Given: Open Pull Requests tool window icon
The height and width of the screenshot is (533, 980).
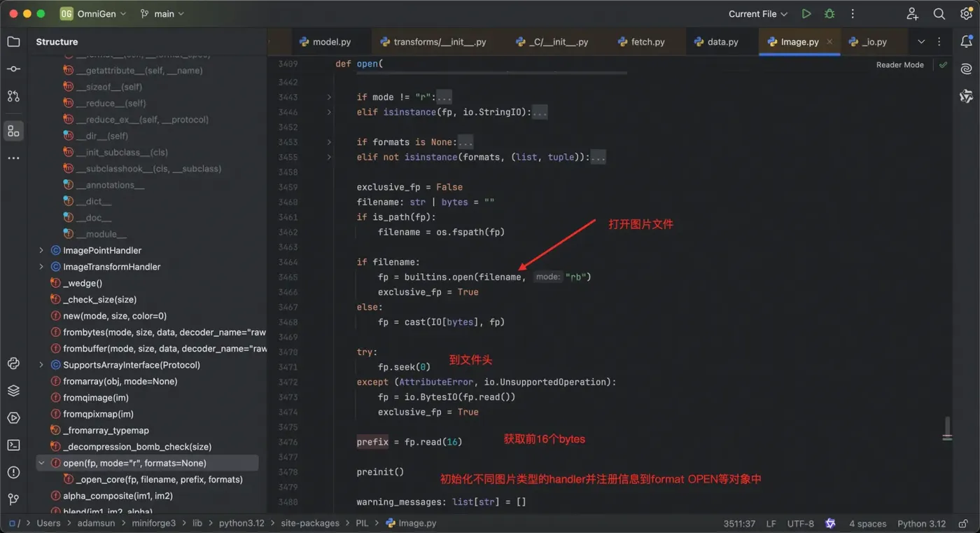Looking at the screenshot, I should [13, 96].
